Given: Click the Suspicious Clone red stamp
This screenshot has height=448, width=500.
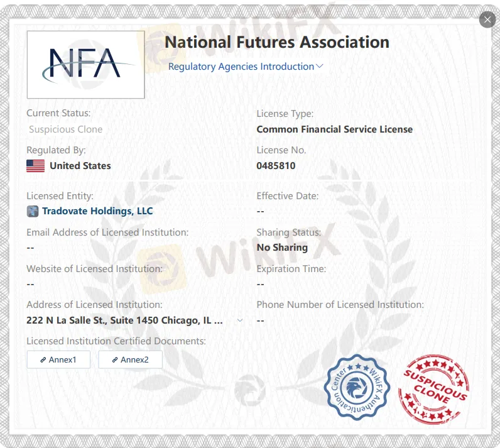Looking at the screenshot, I should [433, 390].
